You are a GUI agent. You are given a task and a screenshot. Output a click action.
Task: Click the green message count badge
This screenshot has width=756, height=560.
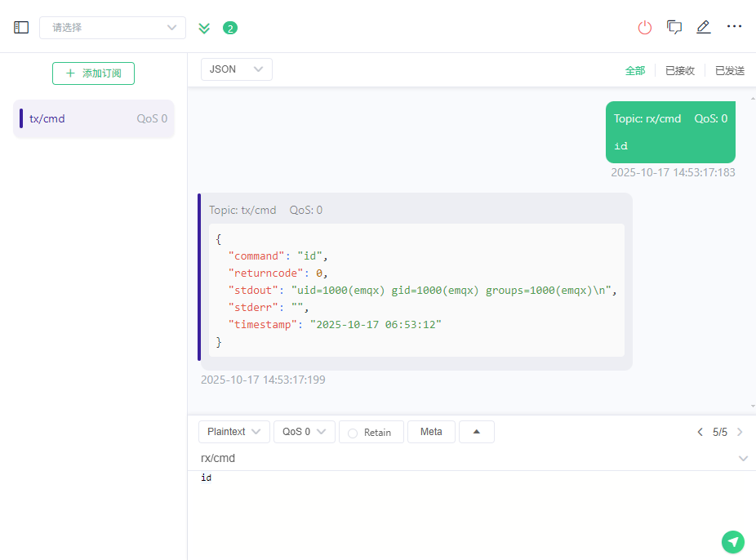point(230,29)
